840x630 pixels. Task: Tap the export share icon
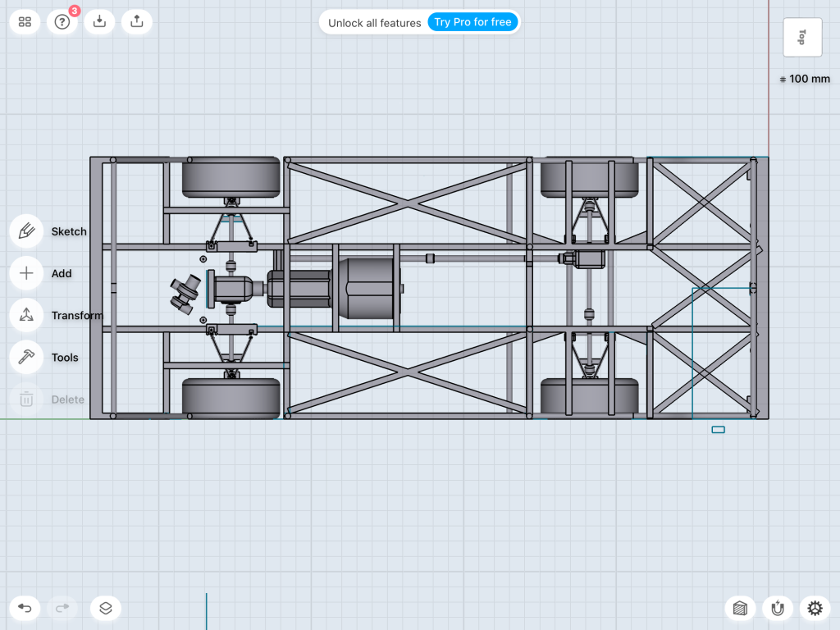(x=136, y=22)
